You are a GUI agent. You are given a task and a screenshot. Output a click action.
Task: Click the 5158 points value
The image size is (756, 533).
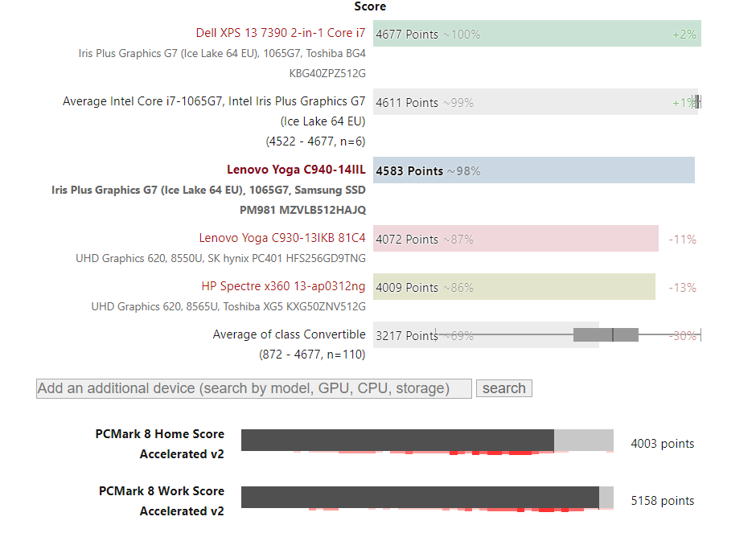tap(663, 501)
